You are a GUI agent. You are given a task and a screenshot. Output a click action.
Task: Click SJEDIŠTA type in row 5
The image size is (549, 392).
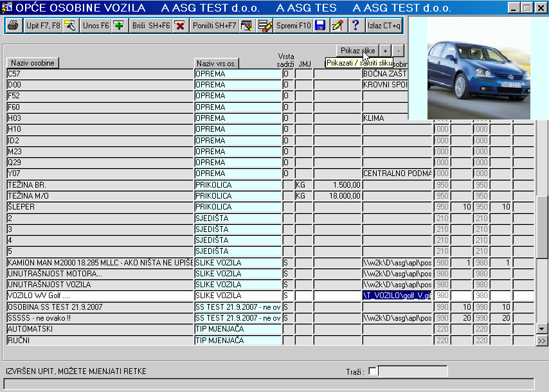pos(238,251)
